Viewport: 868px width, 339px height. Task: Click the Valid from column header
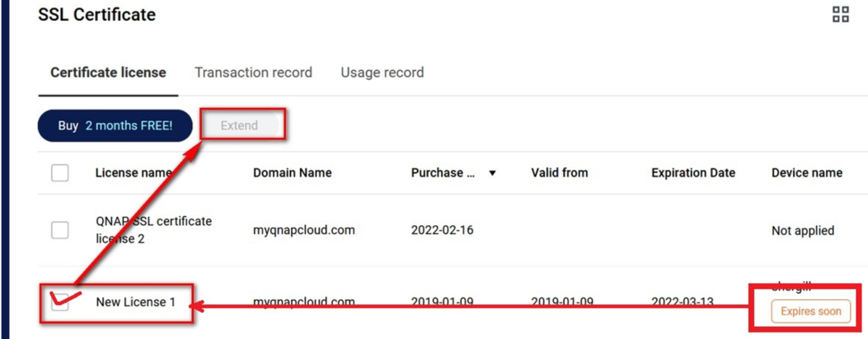point(560,173)
